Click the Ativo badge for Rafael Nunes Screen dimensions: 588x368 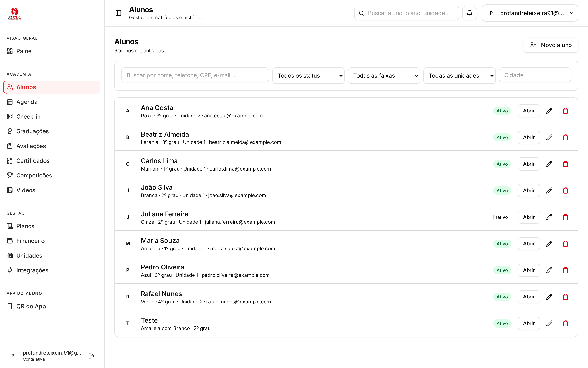[502, 297]
